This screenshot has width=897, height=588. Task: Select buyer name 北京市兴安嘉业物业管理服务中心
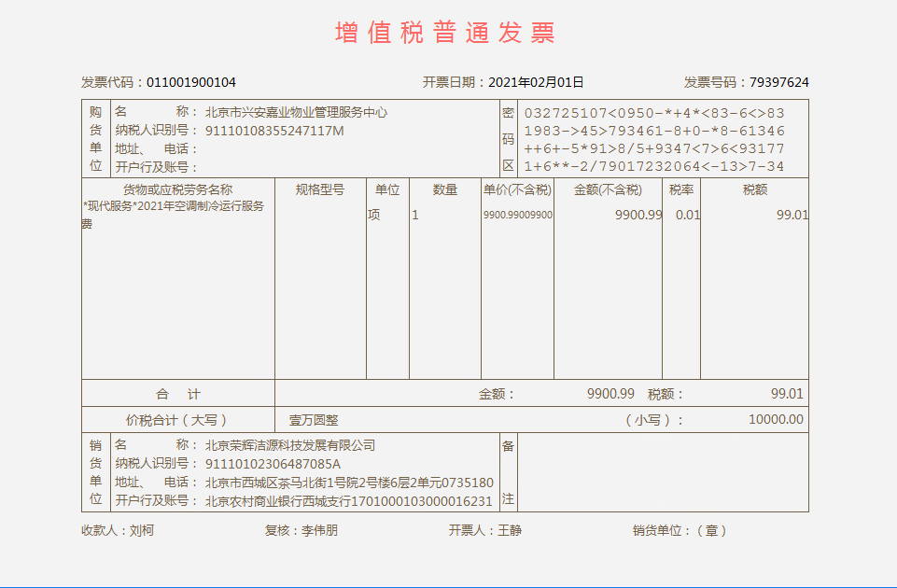pos(296,112)
